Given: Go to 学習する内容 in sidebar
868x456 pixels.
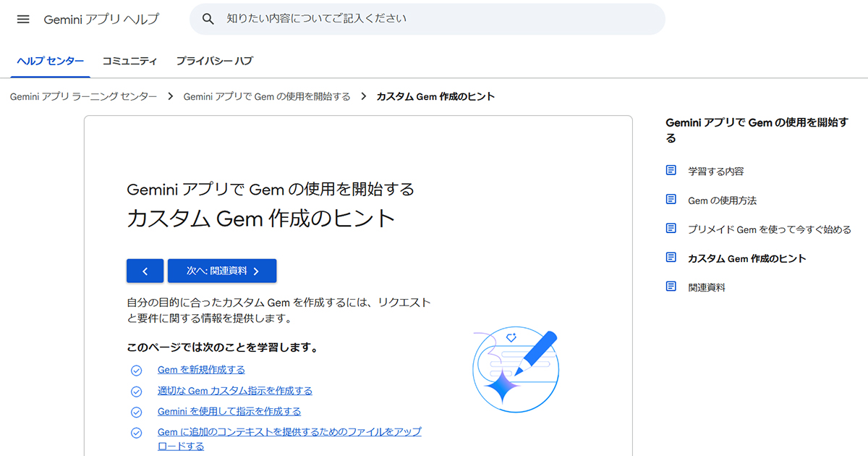Looking at the screenshot, I should [716, 172].
